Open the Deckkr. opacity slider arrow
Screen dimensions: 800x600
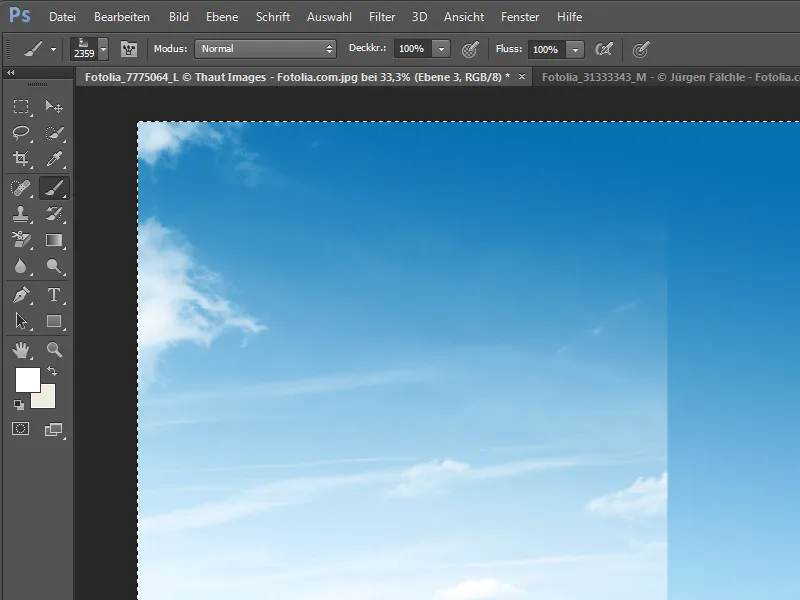(441, 49)
